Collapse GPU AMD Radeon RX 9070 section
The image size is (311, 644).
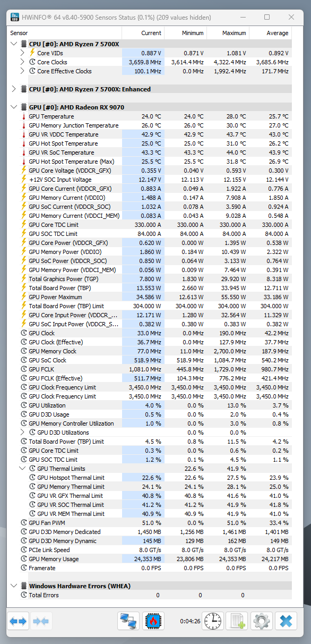[14, 107]
